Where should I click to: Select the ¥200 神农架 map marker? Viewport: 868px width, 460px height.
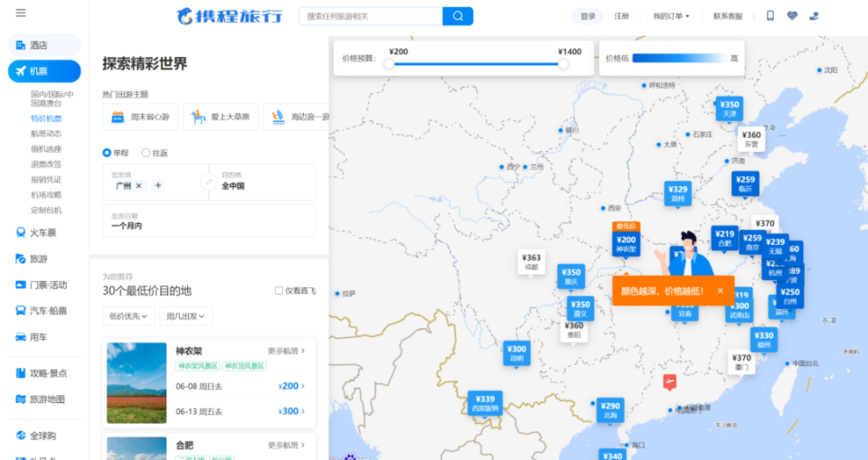tap(626, 244)
